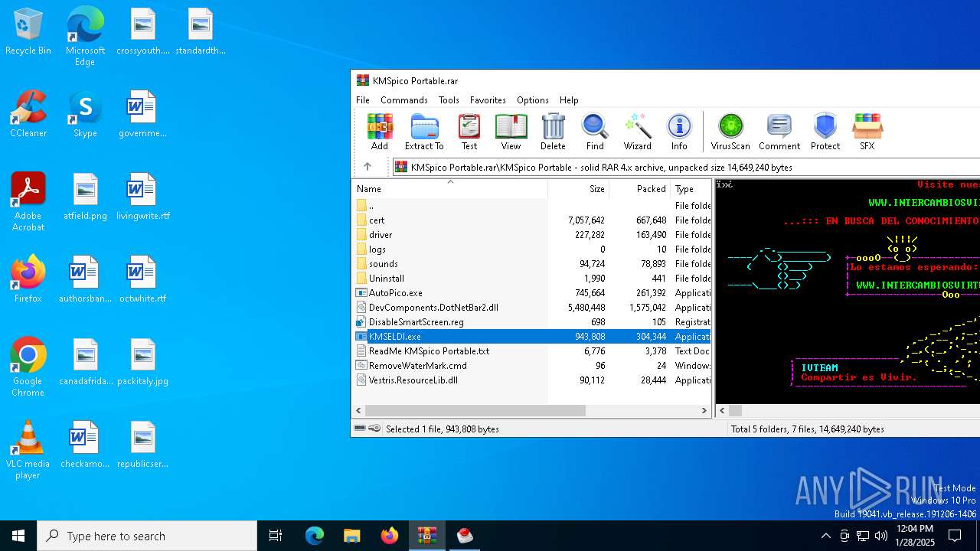980x551 pixels.
Task: Run VirusScan on the archive
Action: [x=730, y=132]
